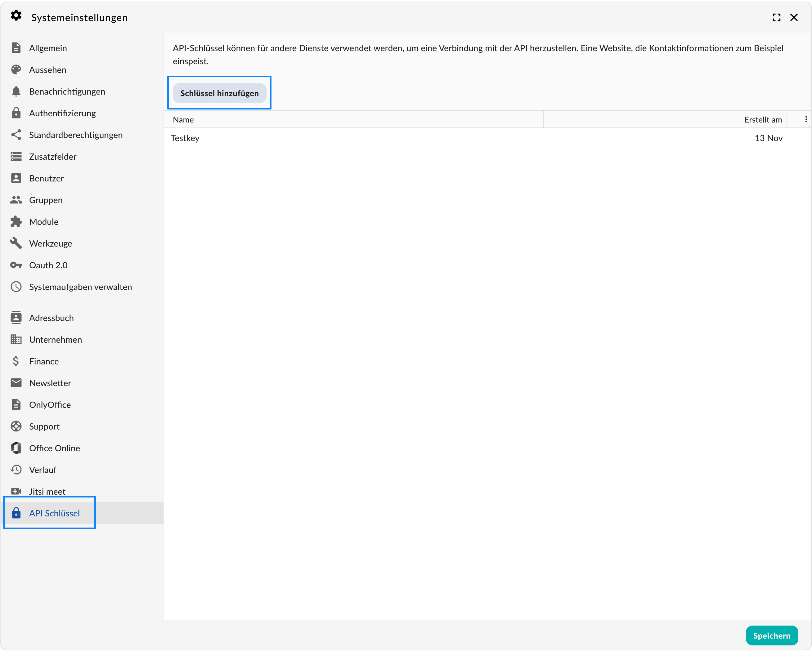Click the Office Online logo icon
This screenshot has height=651, width=812.
[x=16, y=448]
